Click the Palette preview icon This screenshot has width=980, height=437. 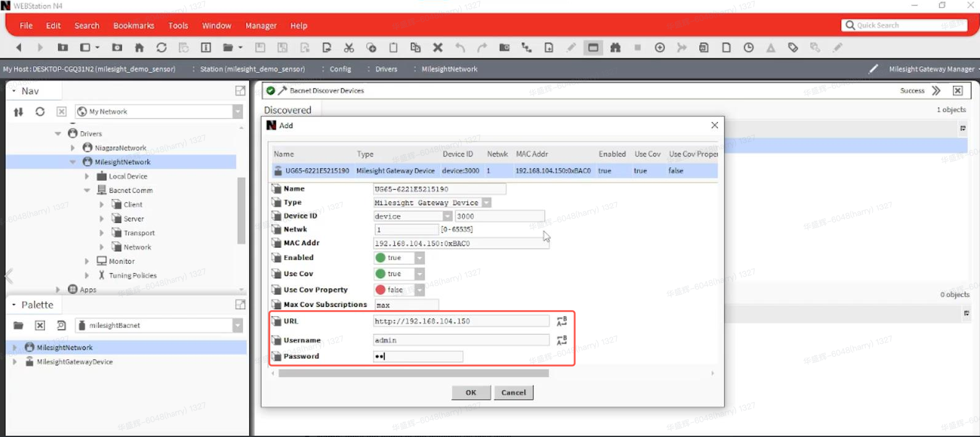(61, 325)
